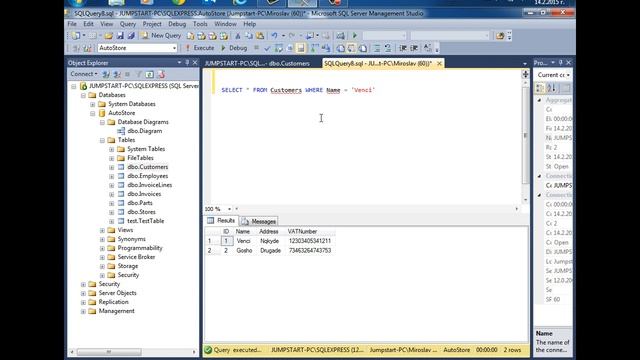Select test.TestTable in the tree
The image size is (640, 360).
coord(145,221)
